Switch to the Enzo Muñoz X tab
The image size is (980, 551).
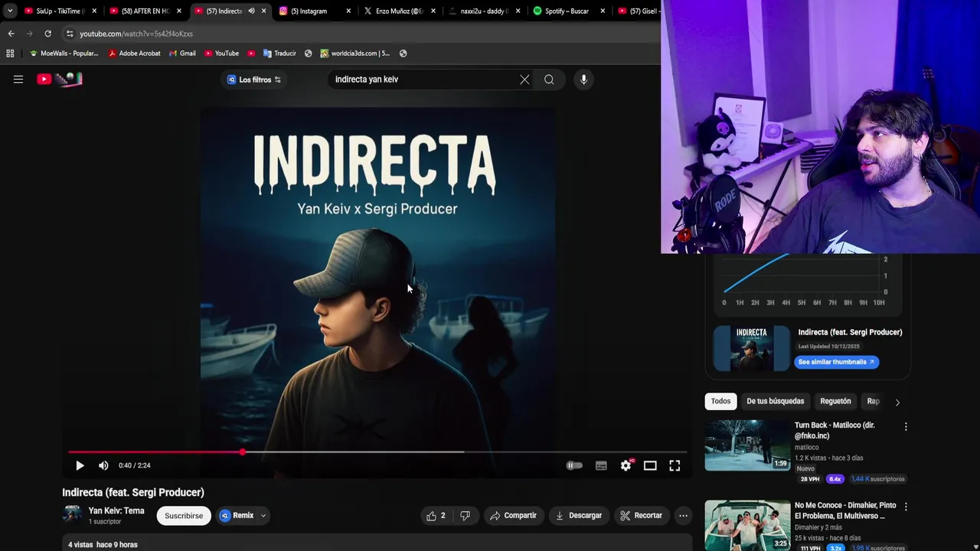(398, 11)
